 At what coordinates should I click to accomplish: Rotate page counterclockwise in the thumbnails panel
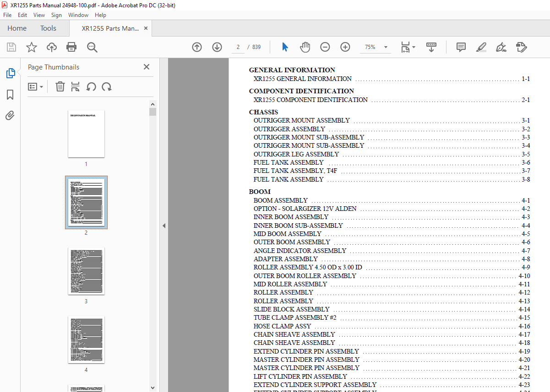[91, 86]
